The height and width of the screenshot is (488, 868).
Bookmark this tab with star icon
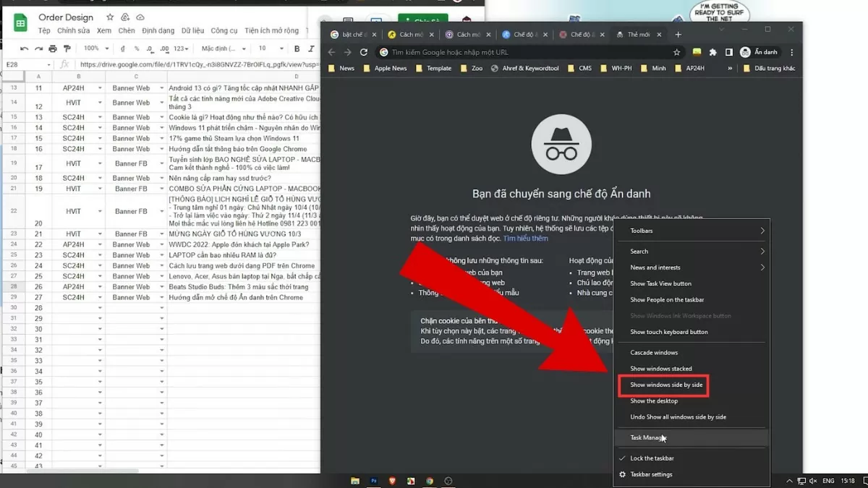(x=677, y=52)
